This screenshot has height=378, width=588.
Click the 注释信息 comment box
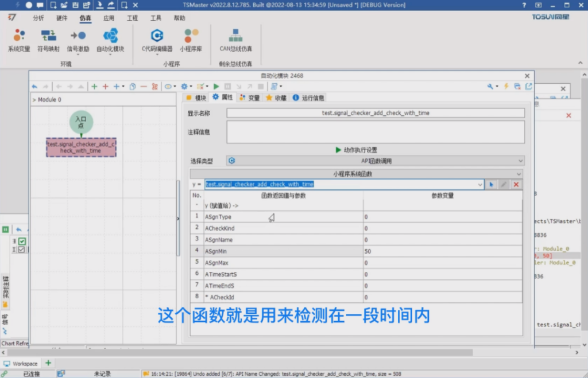(376, 132)
